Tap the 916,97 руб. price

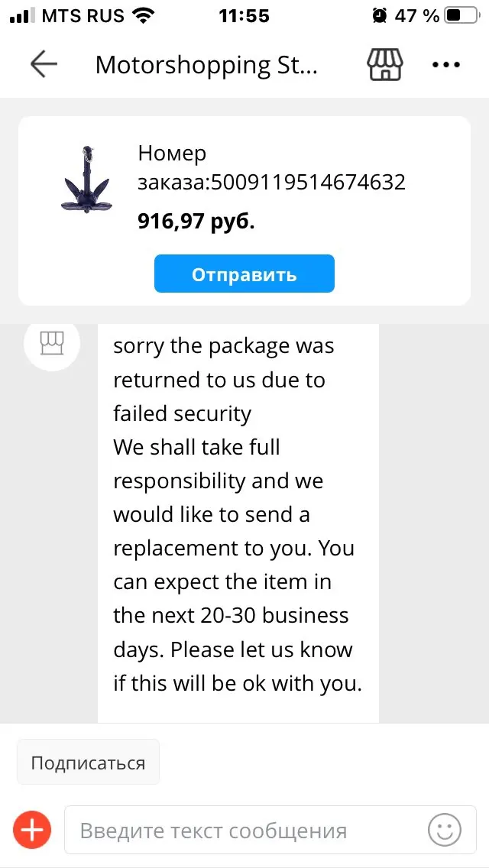pos(196,222)
